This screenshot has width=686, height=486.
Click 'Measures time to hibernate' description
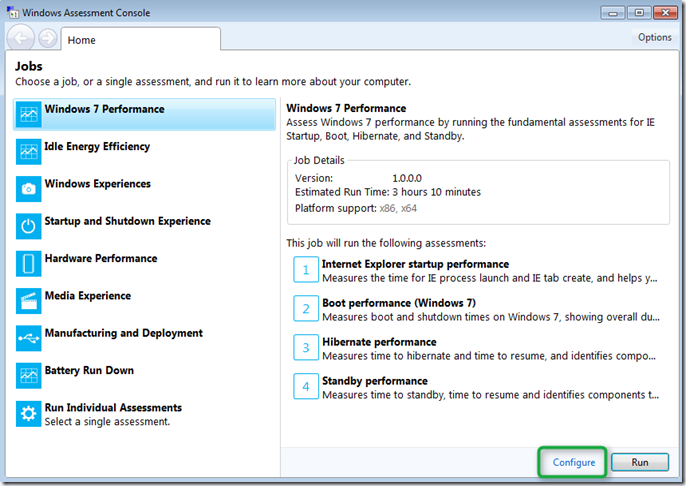[489, 356]
